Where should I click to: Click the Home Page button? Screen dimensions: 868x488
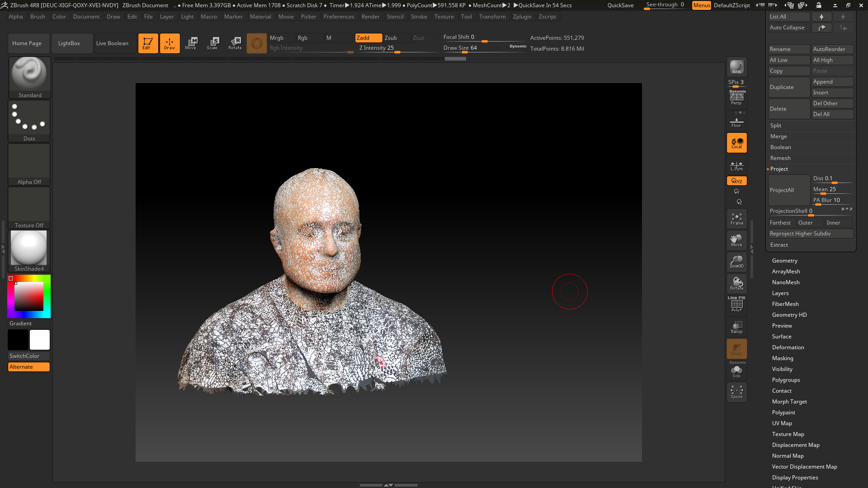(x=29, y=43)
